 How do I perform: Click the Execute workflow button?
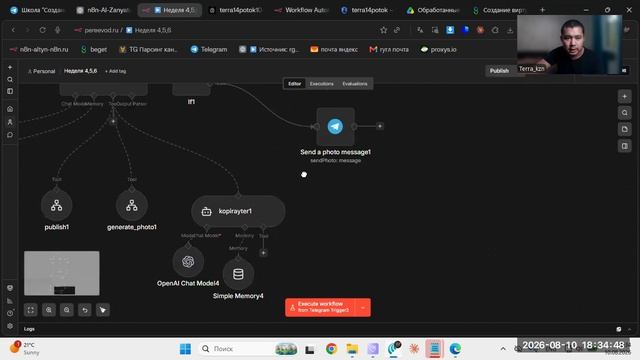(320, 307)
